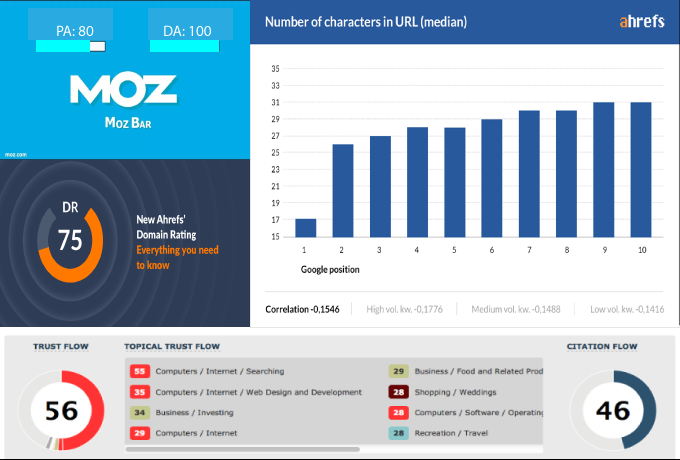Click the MOZ logo
This screenshot has width=680, height=460.
124,91
